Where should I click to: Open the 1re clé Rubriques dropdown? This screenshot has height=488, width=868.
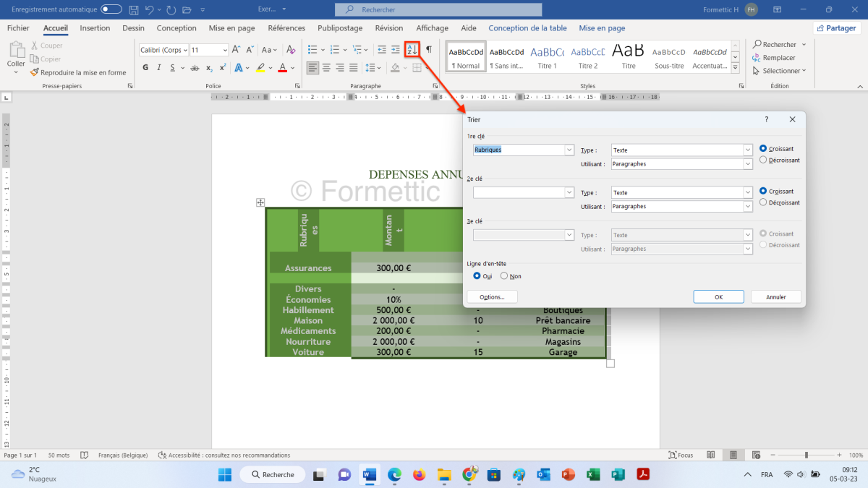click(x=569, y=150)
